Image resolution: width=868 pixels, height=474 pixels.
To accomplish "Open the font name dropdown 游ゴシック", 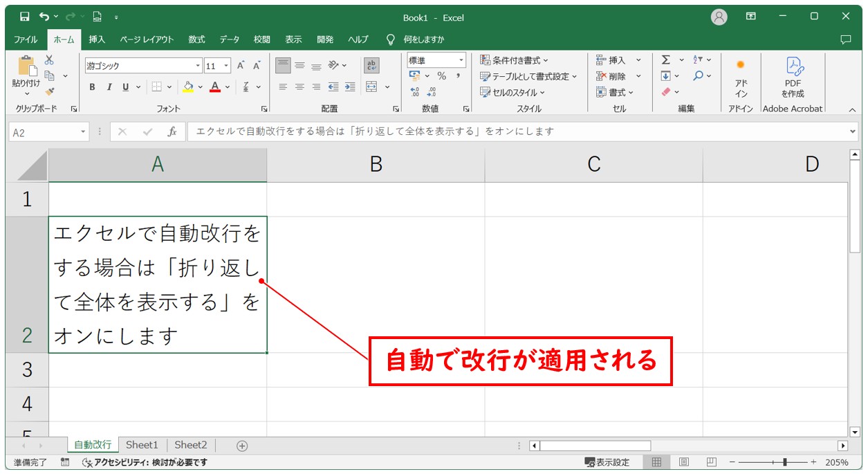I will (x=198, y=66).
